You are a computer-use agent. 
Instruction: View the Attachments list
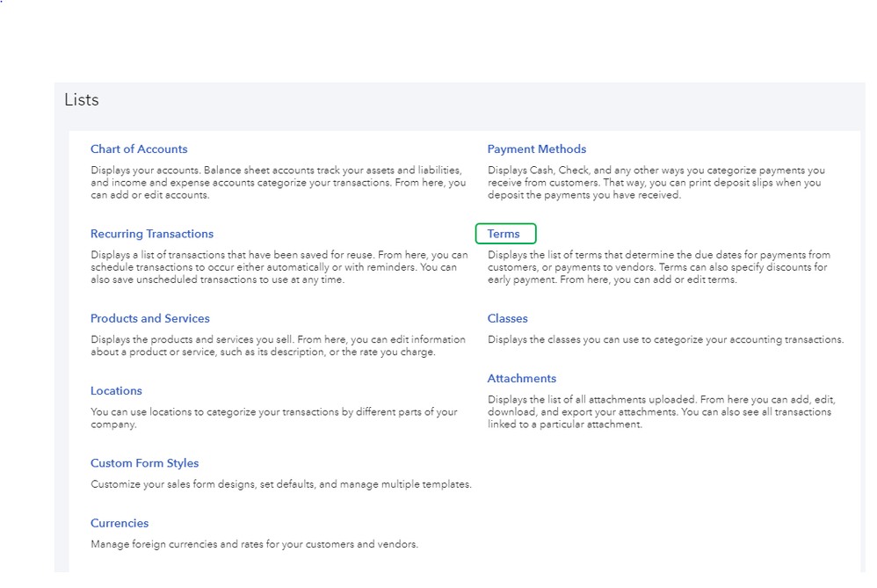(x=522, y=379)
